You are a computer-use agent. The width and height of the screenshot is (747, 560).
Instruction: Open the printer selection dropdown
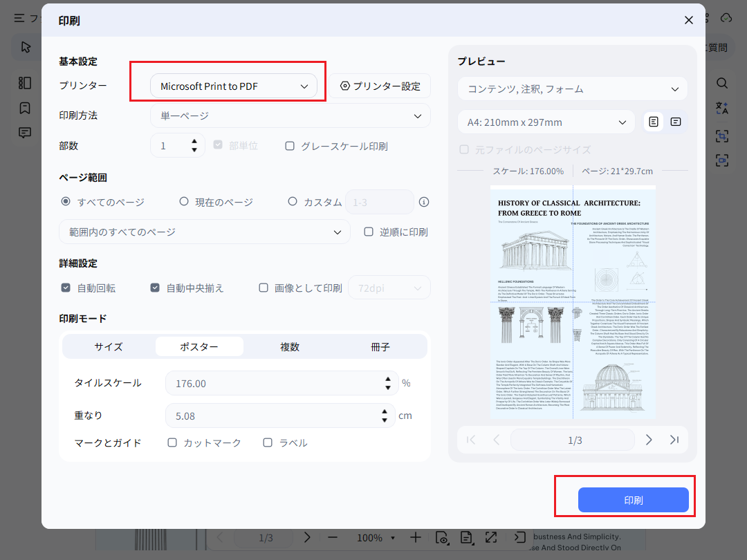pos(234,86)
